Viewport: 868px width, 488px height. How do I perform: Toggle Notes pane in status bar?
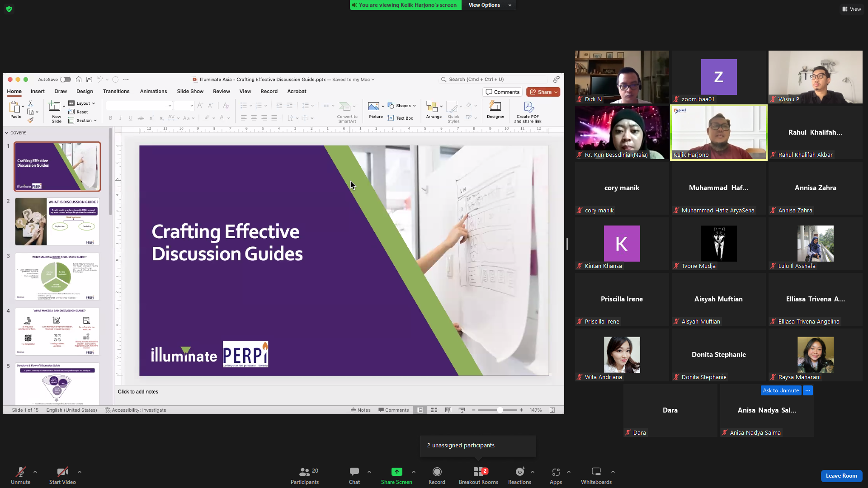coord(360,410)
